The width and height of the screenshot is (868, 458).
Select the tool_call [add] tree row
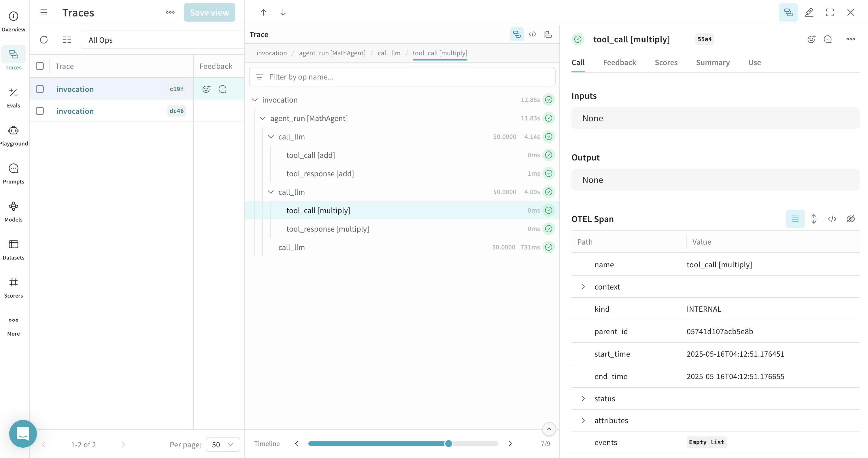(402, 155)
